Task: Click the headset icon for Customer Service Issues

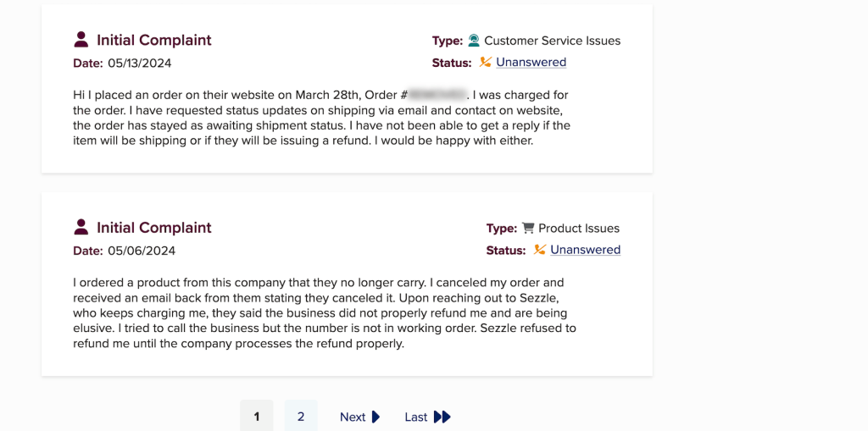Action: (474, 41)
